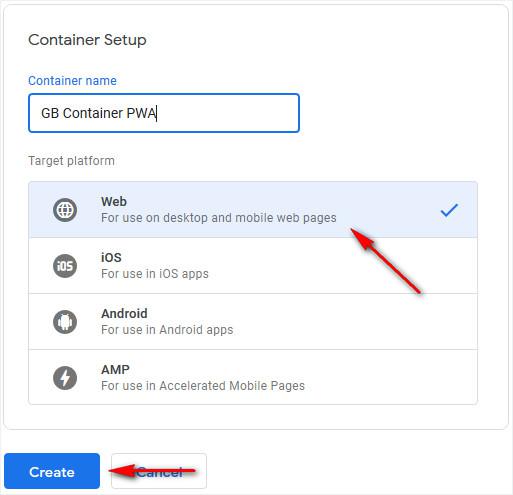Click the "For use in iOS apps" description

click(155, 274)
